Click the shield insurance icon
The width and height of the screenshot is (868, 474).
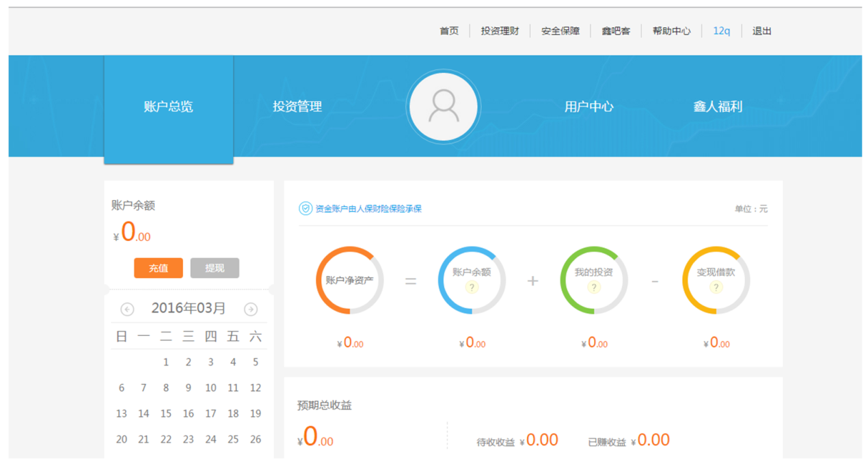[x=306, y=208]
